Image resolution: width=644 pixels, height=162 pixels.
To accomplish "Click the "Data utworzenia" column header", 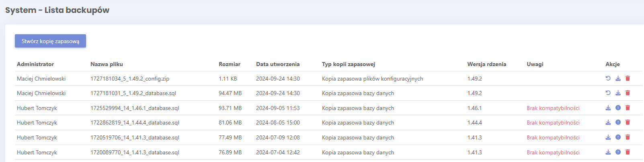I will tap(278, 64).
